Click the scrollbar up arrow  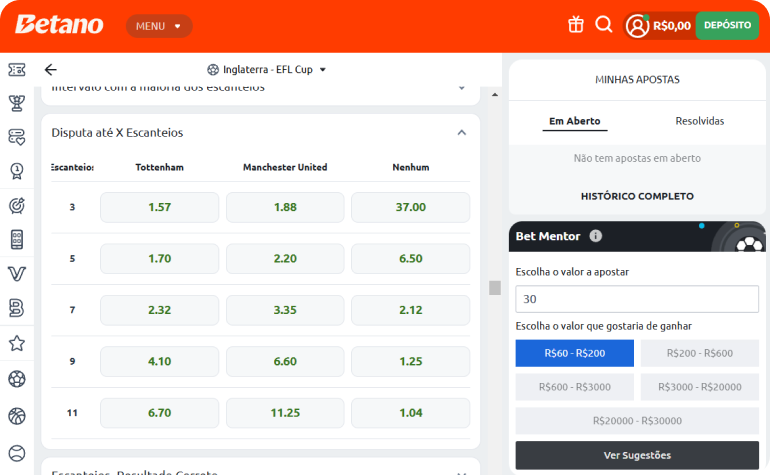[x=495, y=95]
